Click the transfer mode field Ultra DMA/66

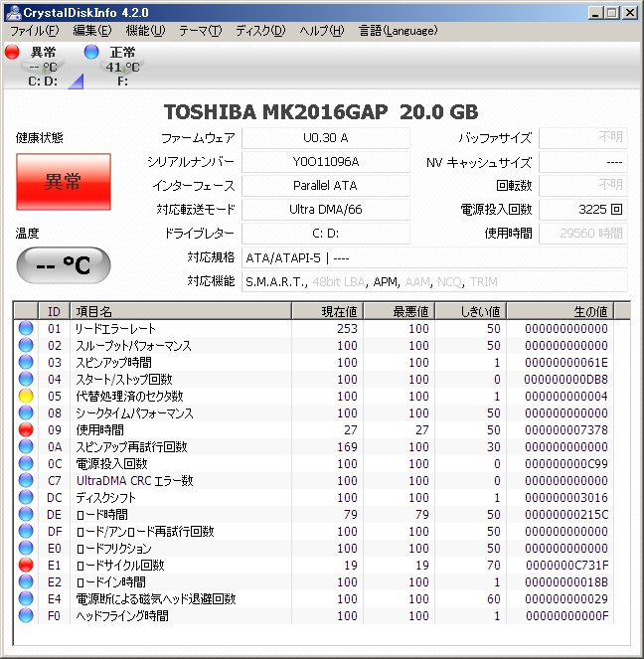click(x=326, y=210)
